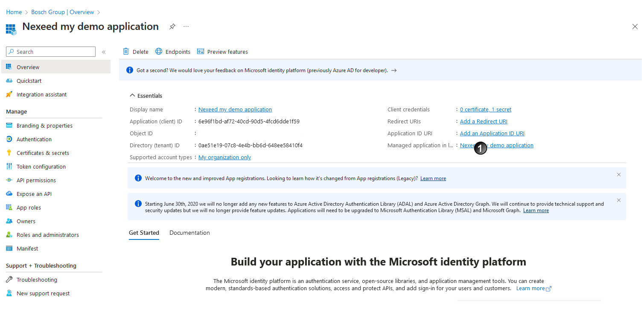The height and width of the screenshot is (309, 644).
Task: Click the sidebar Search field
Action: pyautogui.click(x=51, y=52)
